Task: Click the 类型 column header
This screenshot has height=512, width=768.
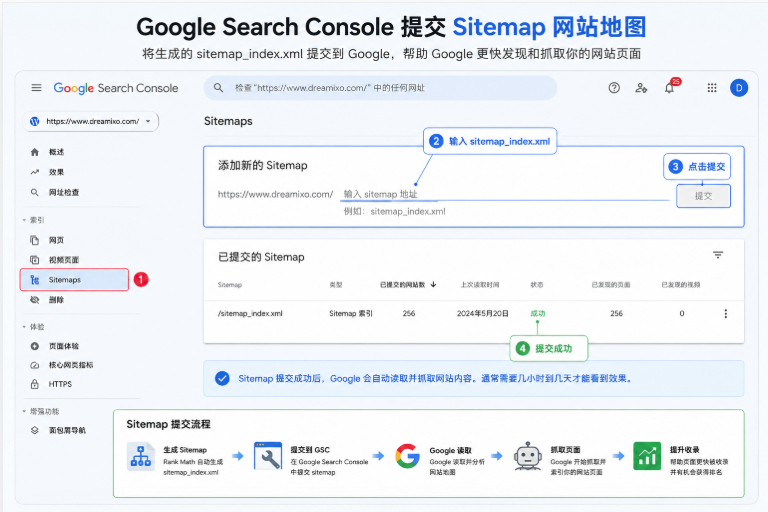Action: click(x=336, y=285)
